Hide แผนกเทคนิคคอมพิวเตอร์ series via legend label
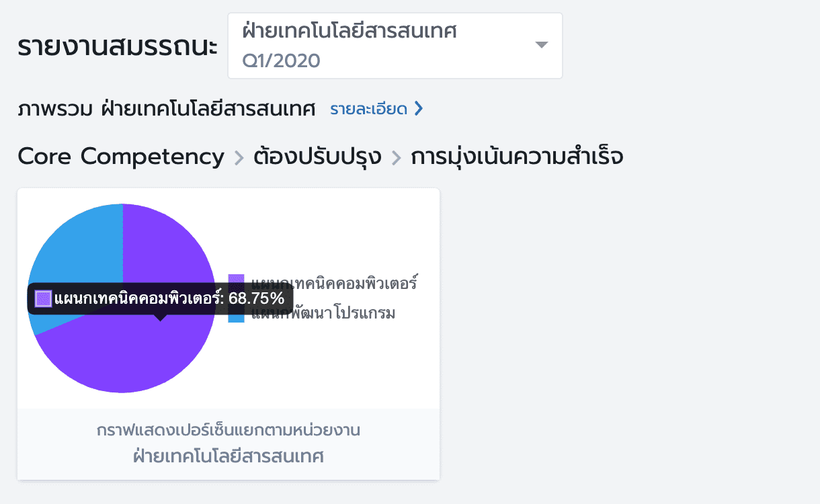 [x=335, y=282]
